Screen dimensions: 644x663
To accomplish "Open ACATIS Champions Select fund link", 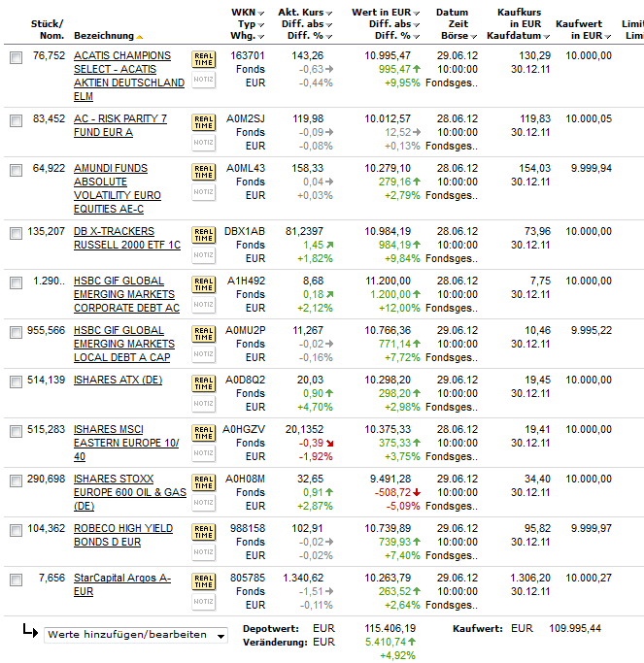I will (x=129, y=76).
